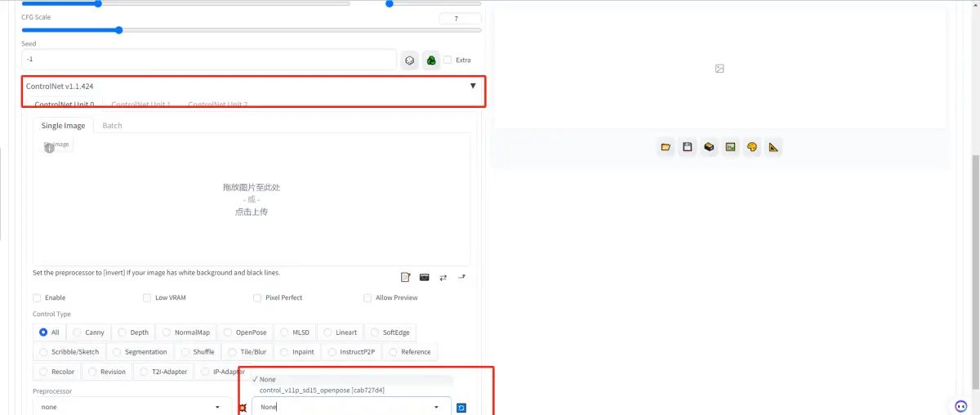
Task: Switch to ControlNet Unit 1 tab
Action: (140, 105)
